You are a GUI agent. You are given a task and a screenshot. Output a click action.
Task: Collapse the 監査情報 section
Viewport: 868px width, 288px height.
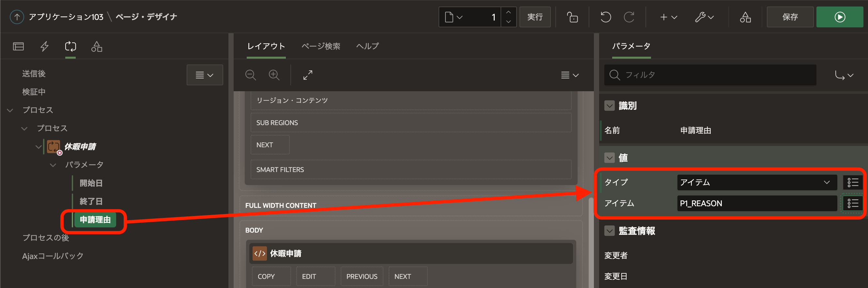[x=609, y=231]
